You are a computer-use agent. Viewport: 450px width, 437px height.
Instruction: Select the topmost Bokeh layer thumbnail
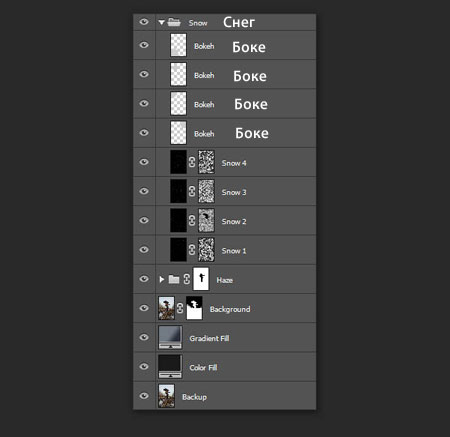pyautogui.click(x=178, y=45)
